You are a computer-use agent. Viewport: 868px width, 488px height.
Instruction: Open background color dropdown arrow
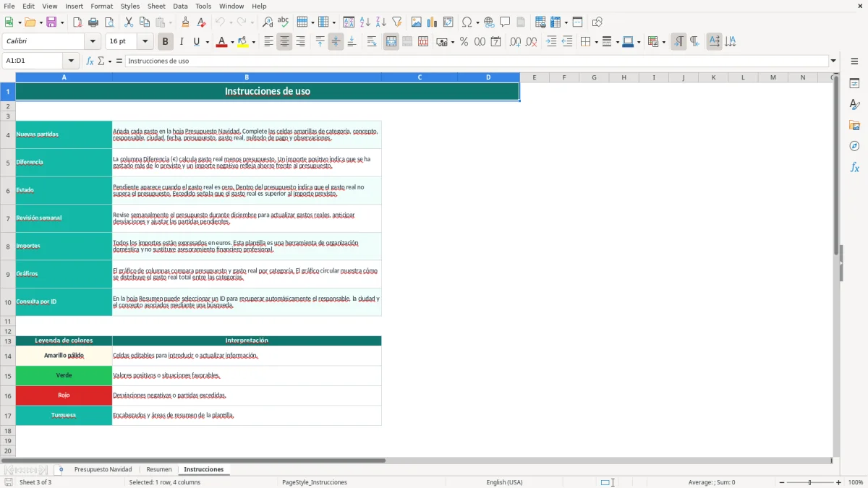click(253, 42)
